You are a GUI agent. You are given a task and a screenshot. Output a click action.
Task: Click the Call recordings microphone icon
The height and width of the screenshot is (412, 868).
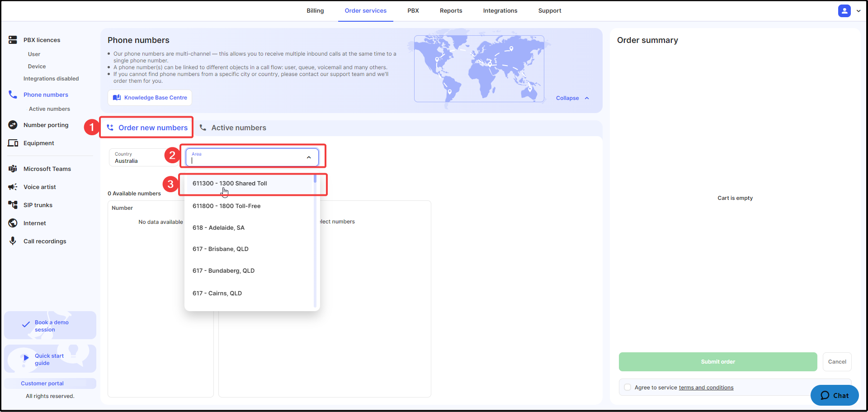[13, 241]
